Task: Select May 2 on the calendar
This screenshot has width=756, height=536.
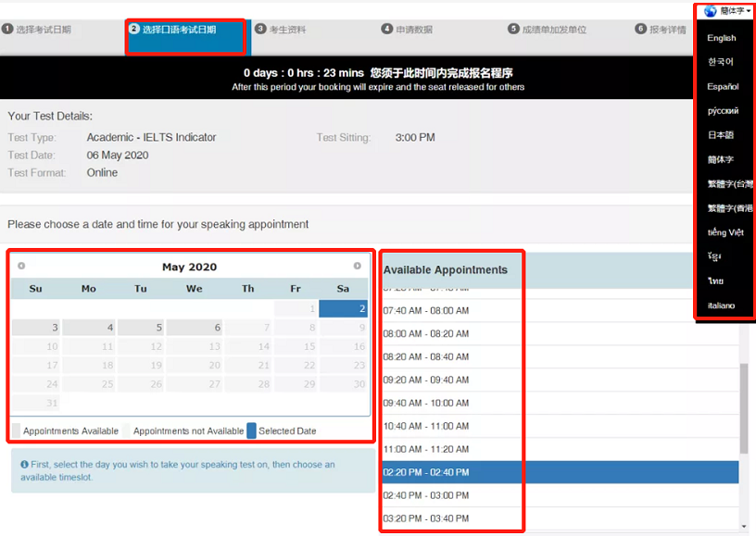Action: tap(343, 308)
